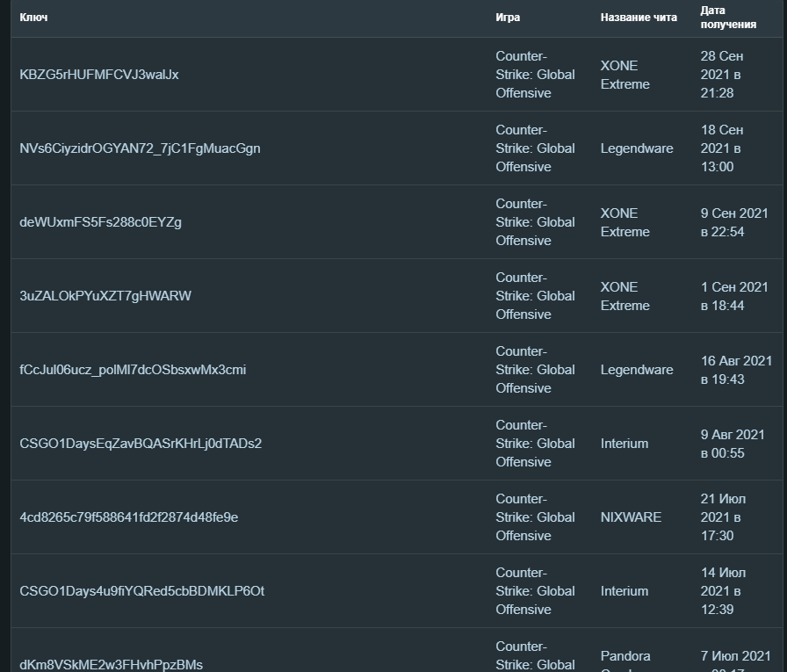The height and width of the screenshot is (672, 787).
Task: Select key KBZG5rHUFMFCVJ3walJx
Action: click(98, 75)
